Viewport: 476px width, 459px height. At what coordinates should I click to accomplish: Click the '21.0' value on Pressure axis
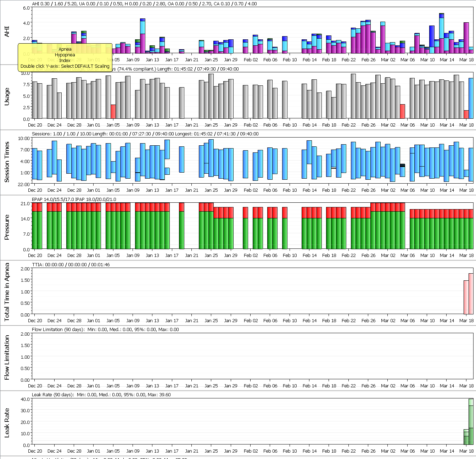pos(25,204)
